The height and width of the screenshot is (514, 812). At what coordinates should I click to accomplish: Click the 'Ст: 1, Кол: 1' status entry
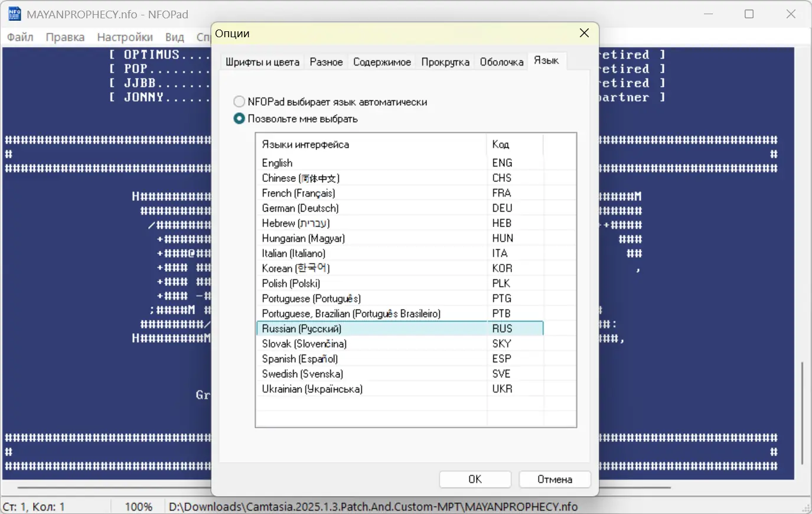pos(34,506)
